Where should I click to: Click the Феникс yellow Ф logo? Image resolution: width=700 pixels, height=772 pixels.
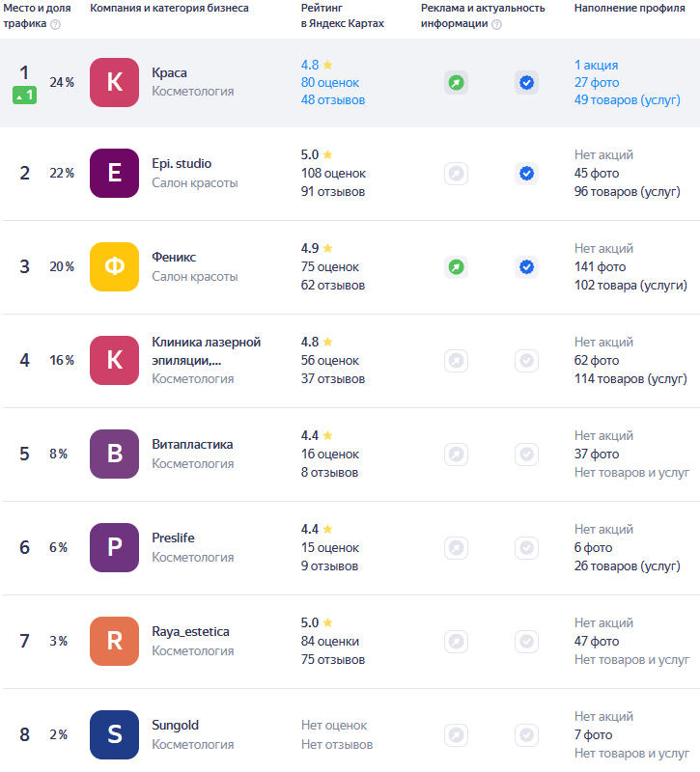[114, 267]
